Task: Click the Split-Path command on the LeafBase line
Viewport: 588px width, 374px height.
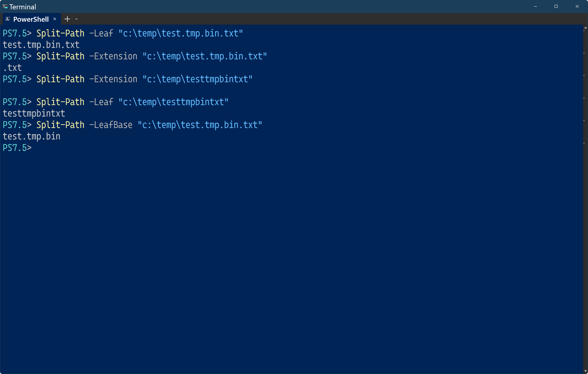Action: (x=60, y=125)
